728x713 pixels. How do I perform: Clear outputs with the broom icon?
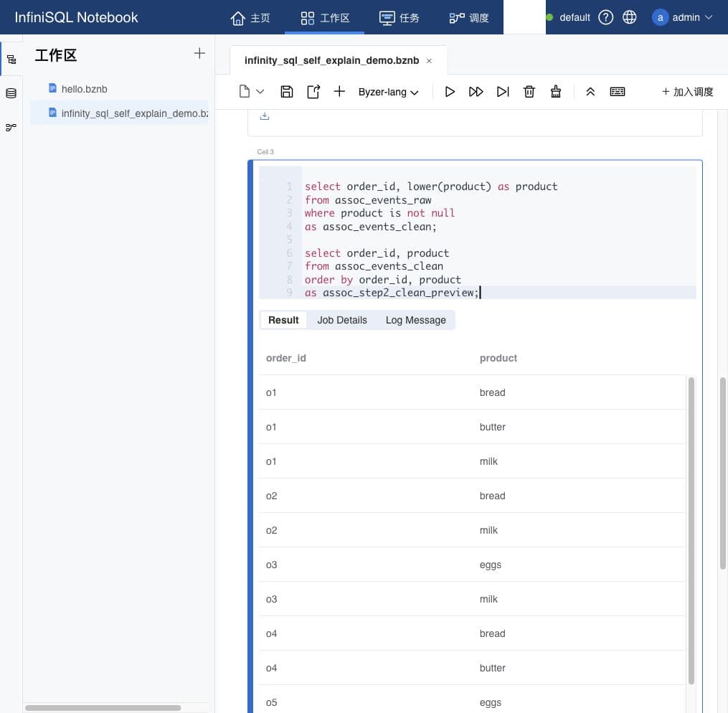[556, 91]
